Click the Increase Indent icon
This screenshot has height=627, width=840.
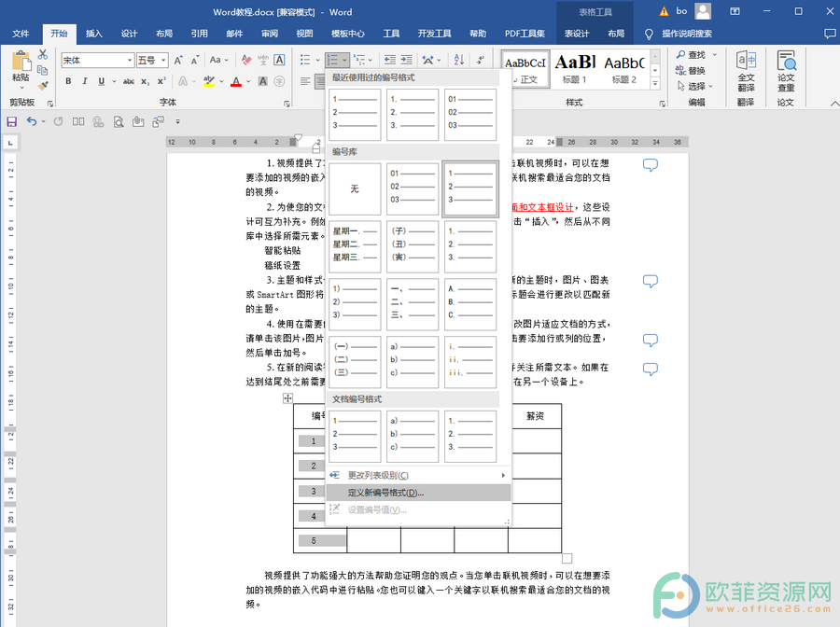pyautogui.click(x=407, y=60)
